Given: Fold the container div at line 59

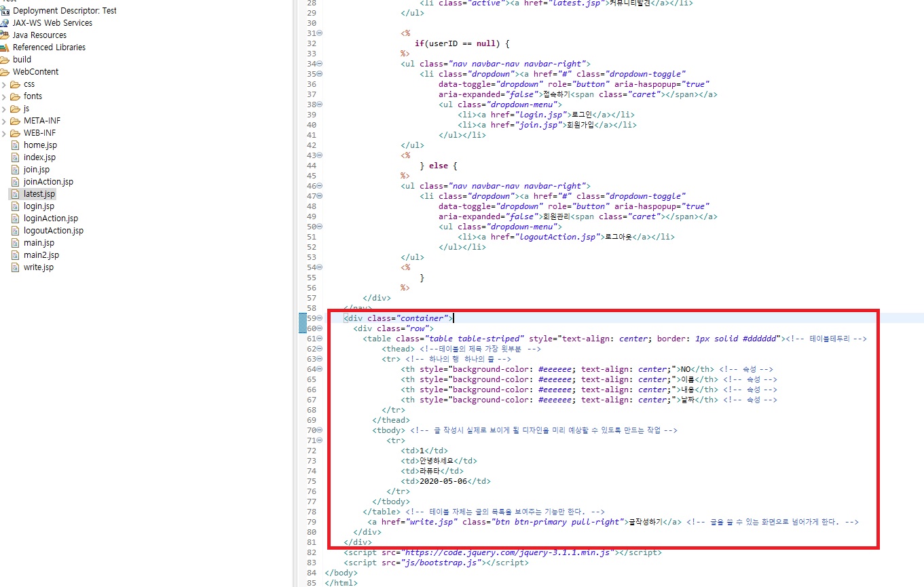Looking at the screenshot, I should (x=320, y=318).
